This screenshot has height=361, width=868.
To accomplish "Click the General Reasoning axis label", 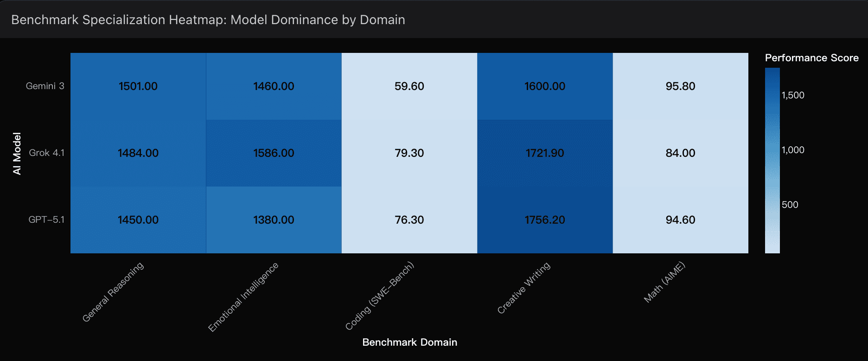I will coord(113,292).
